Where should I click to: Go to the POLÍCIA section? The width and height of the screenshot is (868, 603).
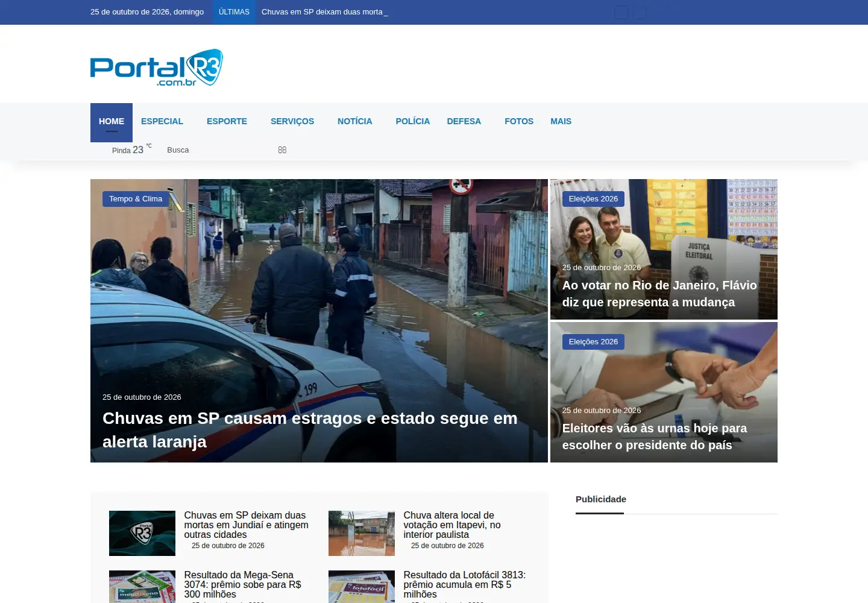click(413, 121)
